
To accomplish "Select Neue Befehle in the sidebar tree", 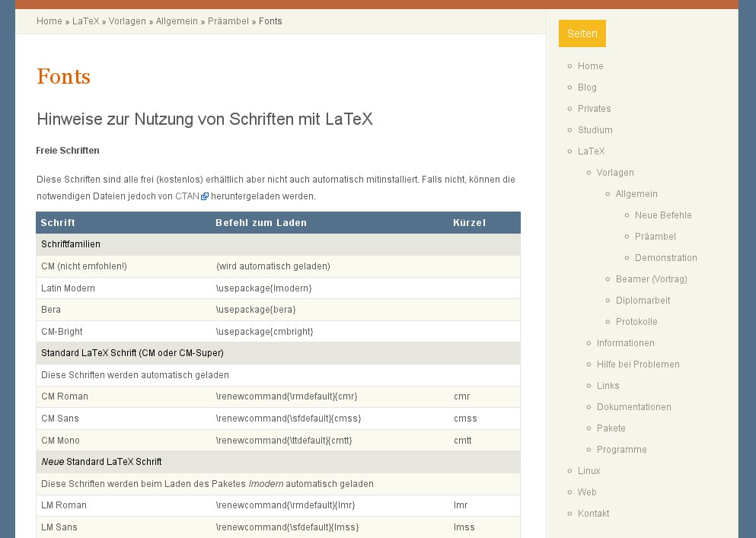I will pyautogui.click(x=663, y=215).
